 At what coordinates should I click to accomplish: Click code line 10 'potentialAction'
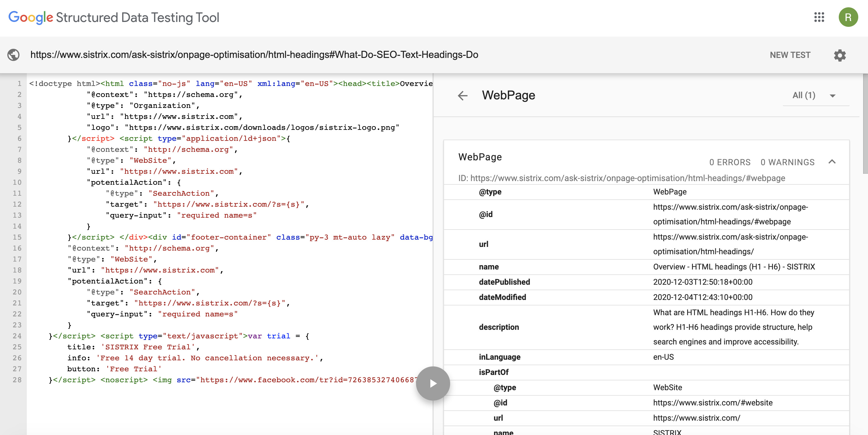133,182
